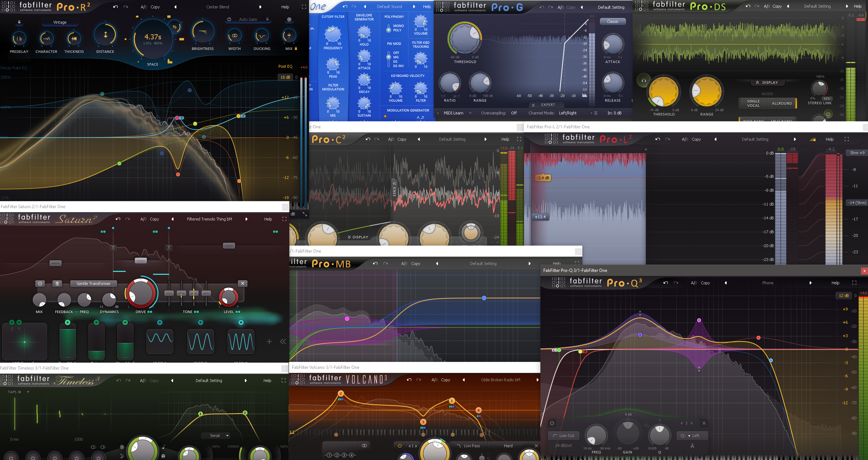Click Pro-DS audition headphones icon

644,80
